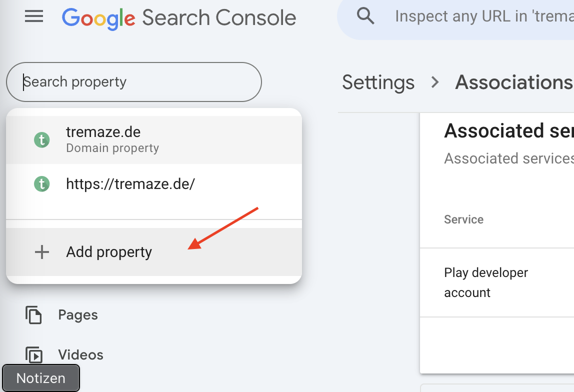This screenshot has height=392, width=574.
Task: Open Videos in the sidebar
Action: coord(80,355)
